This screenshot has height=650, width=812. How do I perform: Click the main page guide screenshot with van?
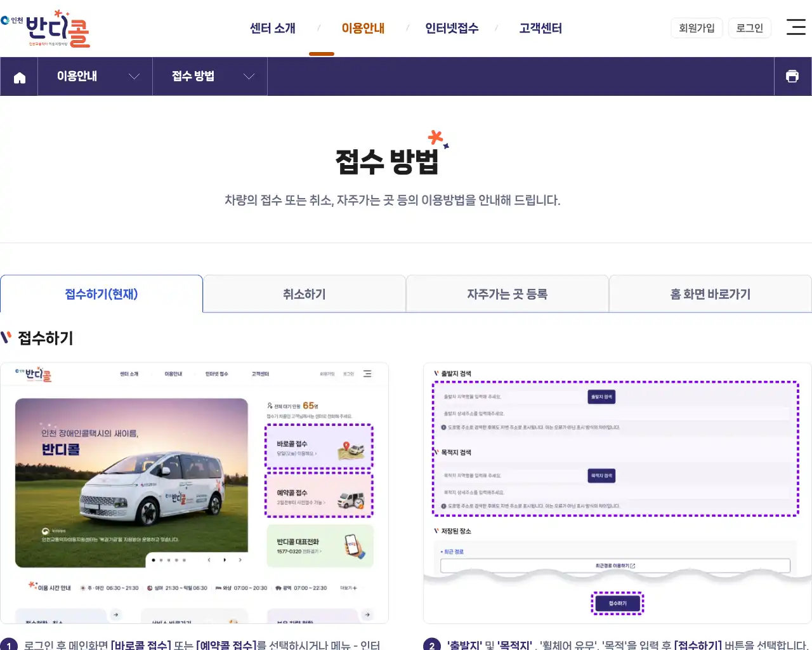[x=194, y=493]
